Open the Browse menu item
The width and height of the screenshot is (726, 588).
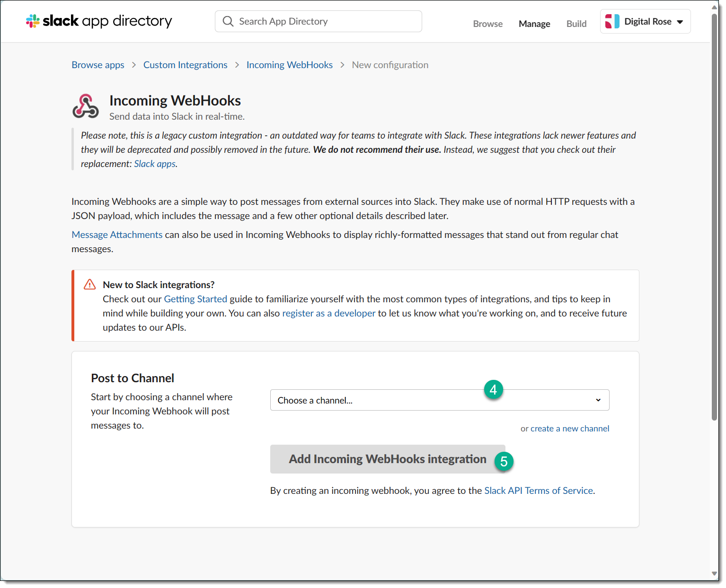[487, 24]
